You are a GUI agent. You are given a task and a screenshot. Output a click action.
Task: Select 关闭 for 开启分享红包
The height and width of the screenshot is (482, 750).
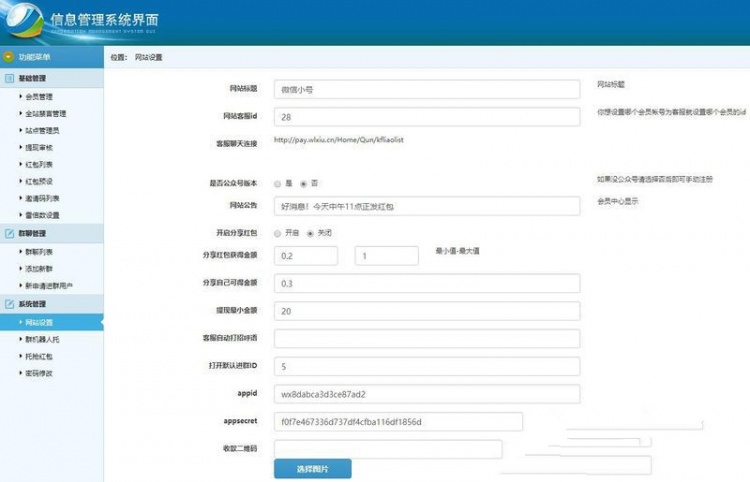click(x=310, y=233)
